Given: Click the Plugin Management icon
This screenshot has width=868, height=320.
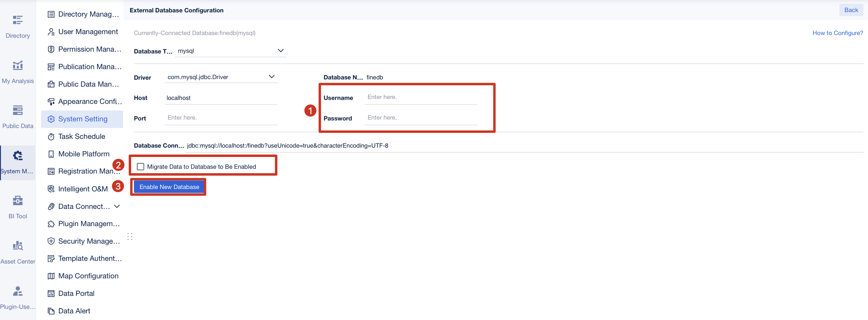Looking at the screenshot, I should pyautogui.click(x=51, y=224).
